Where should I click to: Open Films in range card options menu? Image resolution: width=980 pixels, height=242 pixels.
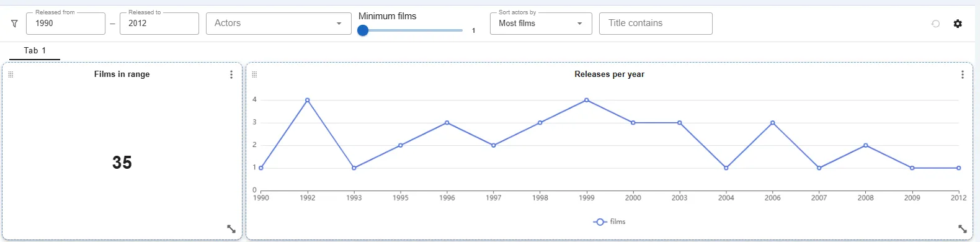pos(231,74)
